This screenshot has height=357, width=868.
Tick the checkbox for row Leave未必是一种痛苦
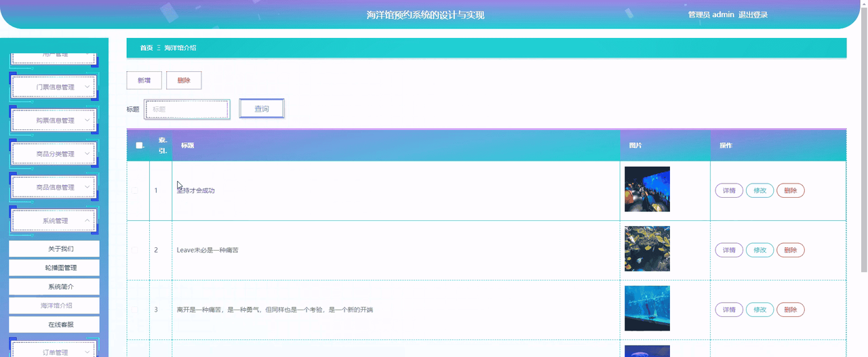[134, 251]
